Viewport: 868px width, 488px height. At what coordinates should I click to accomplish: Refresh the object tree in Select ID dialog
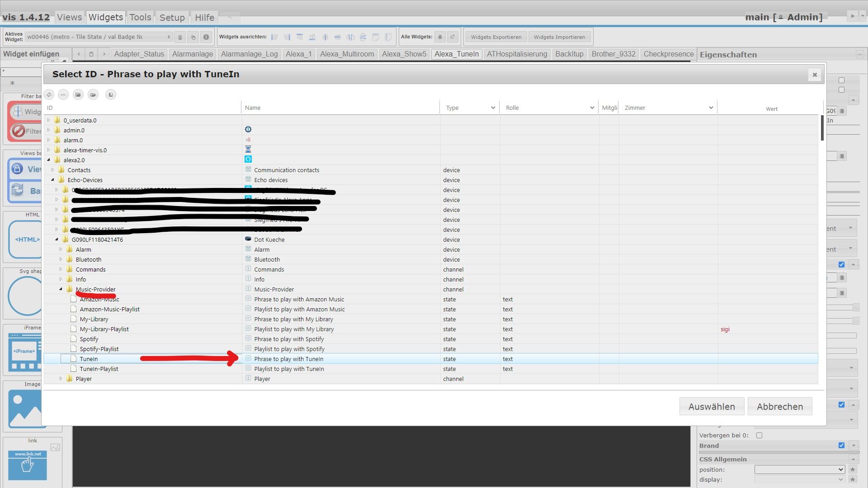pos(49,94)
